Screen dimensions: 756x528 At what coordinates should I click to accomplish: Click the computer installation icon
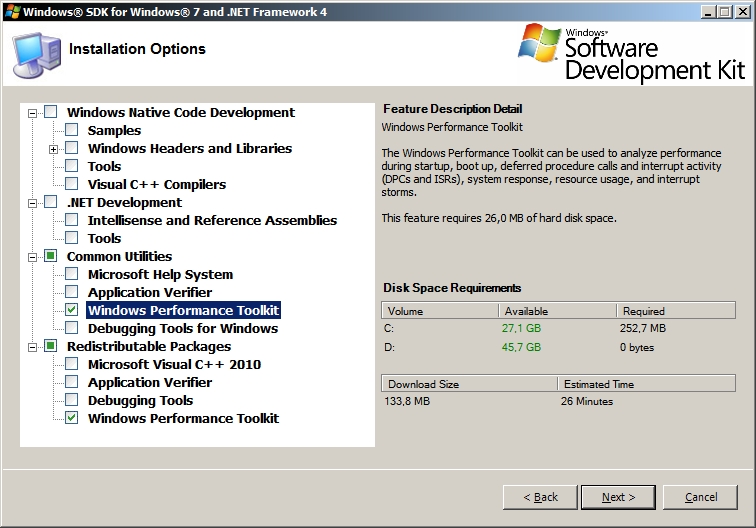[37, 54]
